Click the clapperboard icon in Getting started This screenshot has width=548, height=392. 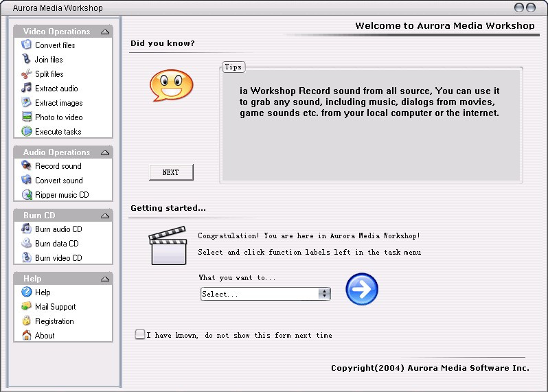click(168, 246)
